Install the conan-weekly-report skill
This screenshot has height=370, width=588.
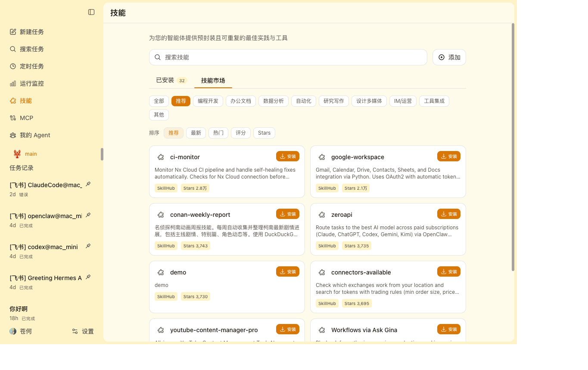pyautogui.click(x=288, y=214)
